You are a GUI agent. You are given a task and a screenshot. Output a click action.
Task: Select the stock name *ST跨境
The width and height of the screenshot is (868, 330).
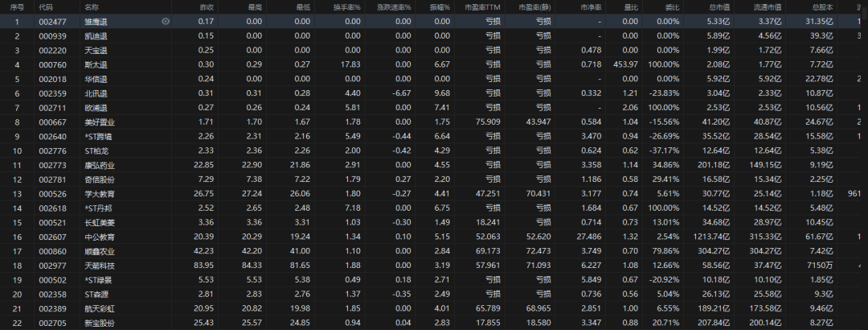click(99, 137)
